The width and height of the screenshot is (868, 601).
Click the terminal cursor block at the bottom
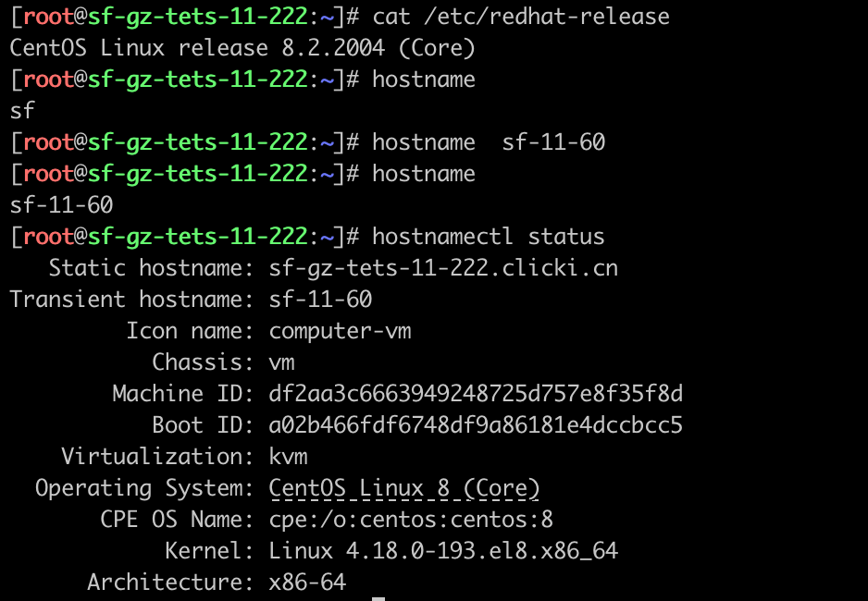coord(378,598)
